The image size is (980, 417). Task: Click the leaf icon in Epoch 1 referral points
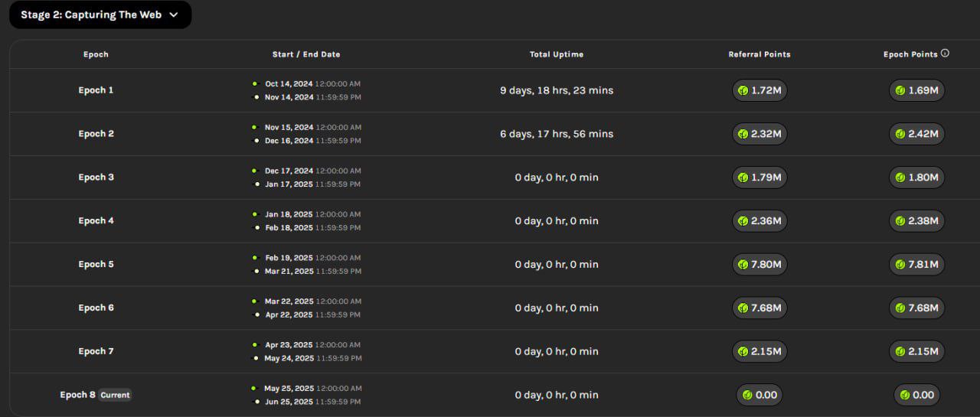click(743, 90)
